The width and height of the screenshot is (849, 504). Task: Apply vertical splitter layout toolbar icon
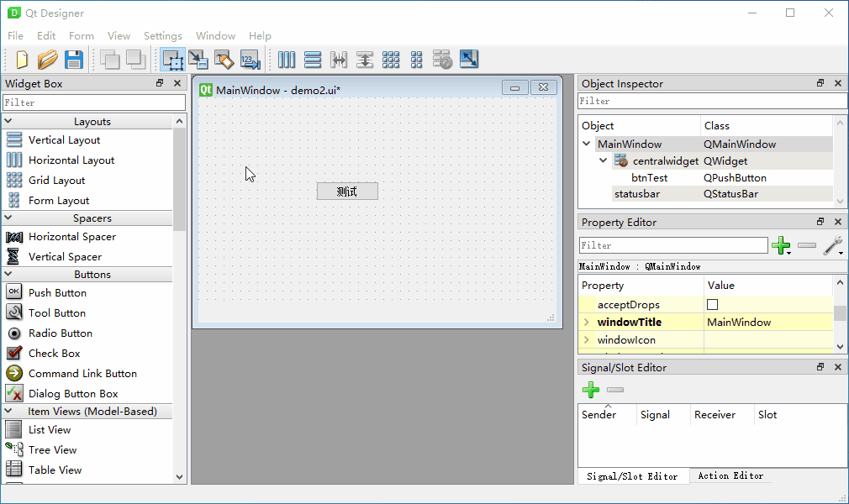point(365,60)
